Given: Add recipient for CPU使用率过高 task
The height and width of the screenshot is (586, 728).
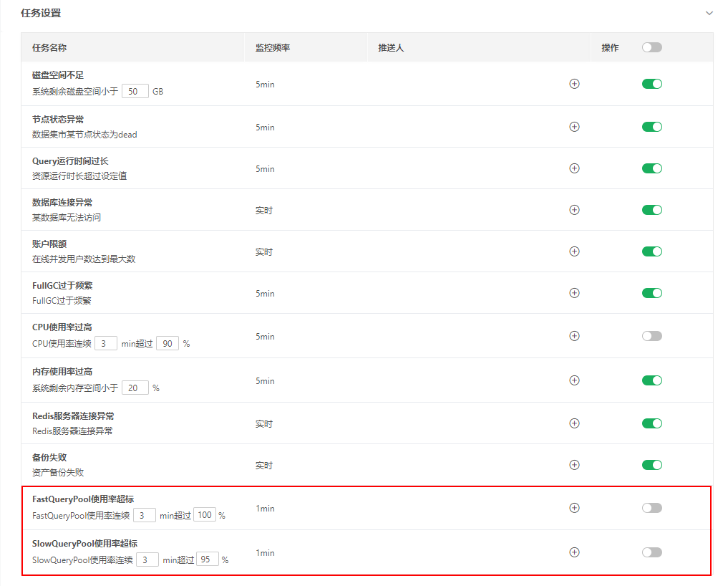Looking at the screenshot, I should pos(574,336).
